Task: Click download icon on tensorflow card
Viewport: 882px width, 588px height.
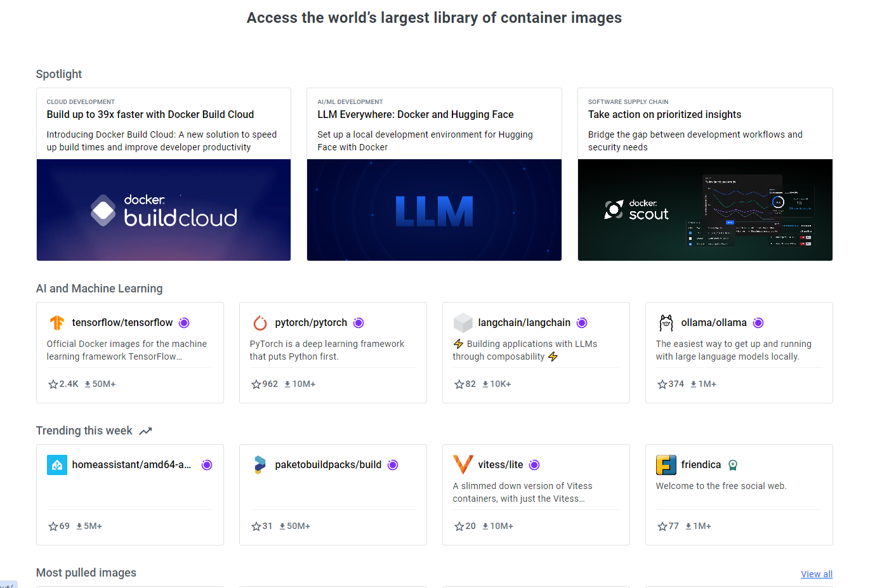Action: click(x=88, y=384)
